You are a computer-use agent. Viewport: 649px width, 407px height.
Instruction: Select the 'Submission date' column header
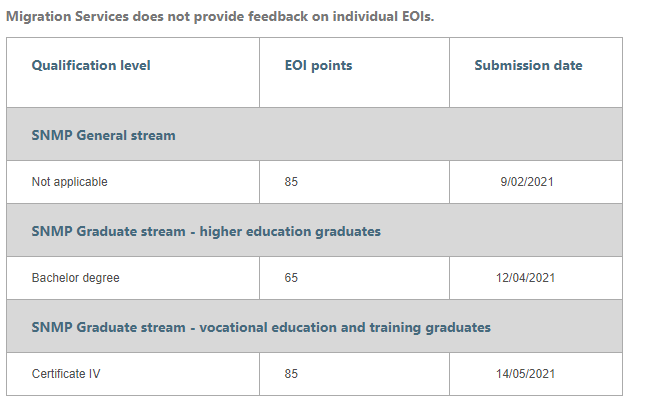(x=528, y=66)
